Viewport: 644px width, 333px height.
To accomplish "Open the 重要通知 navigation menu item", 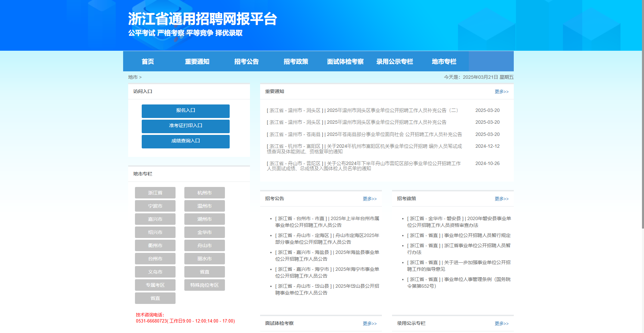I will point(197,61).
